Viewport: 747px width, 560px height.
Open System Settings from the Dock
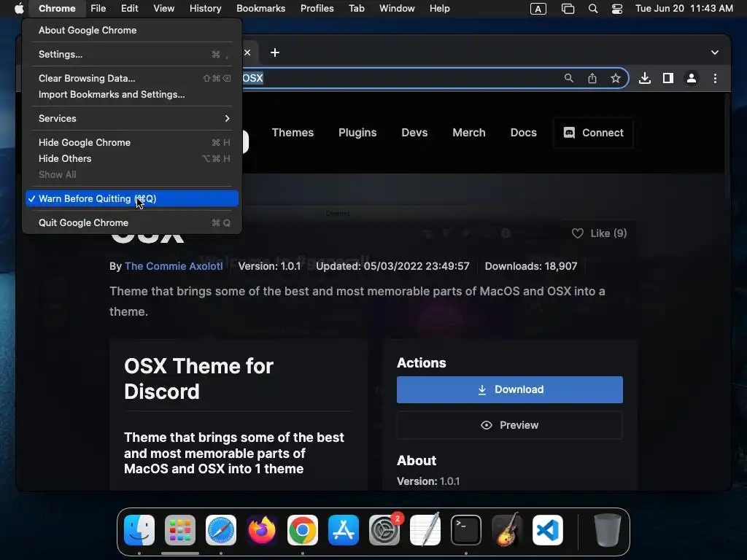pos(384,530)
